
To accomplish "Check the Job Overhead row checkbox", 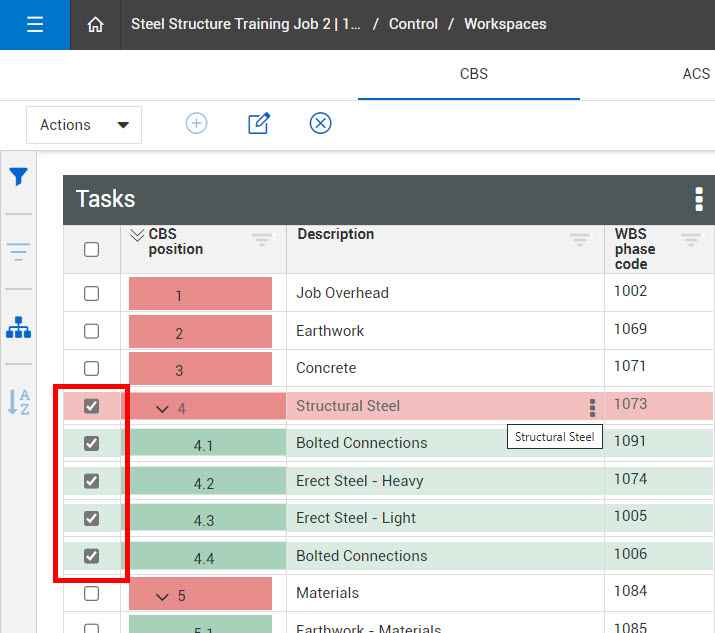I will click(91, 294).
